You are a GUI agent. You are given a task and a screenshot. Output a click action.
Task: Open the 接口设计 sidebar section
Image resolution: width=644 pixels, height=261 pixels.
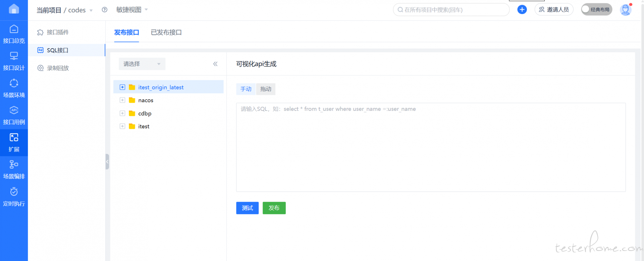coord(14,61)
